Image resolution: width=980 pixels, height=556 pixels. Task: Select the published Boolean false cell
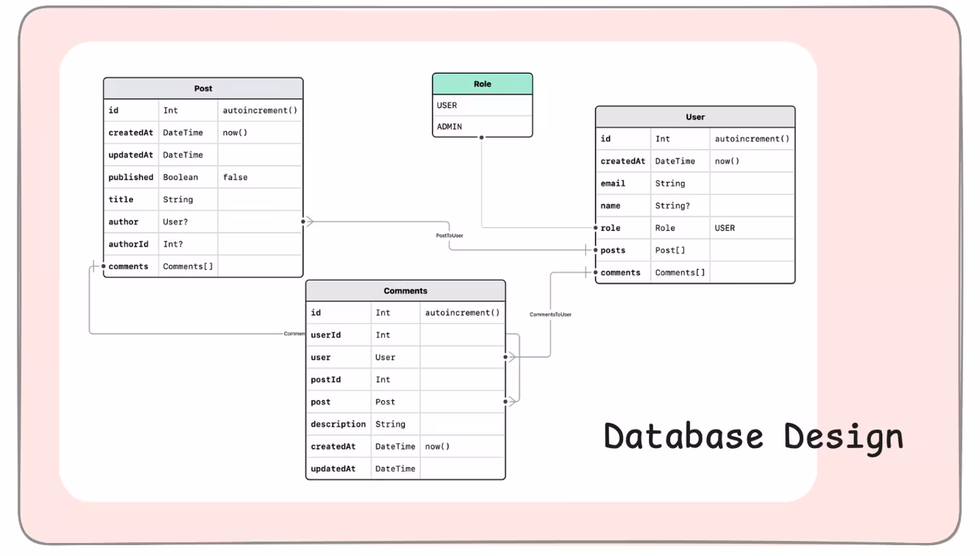(235, 177)
